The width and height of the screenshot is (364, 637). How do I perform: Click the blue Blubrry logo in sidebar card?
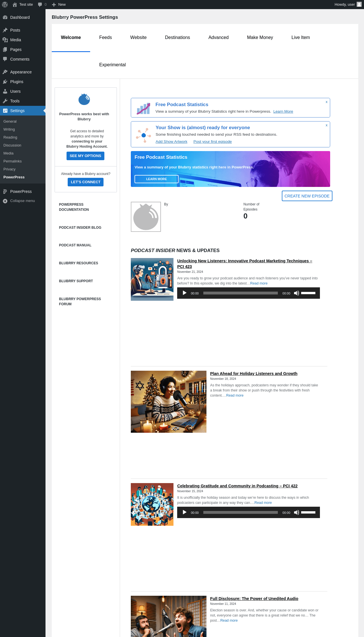[84, 99]
